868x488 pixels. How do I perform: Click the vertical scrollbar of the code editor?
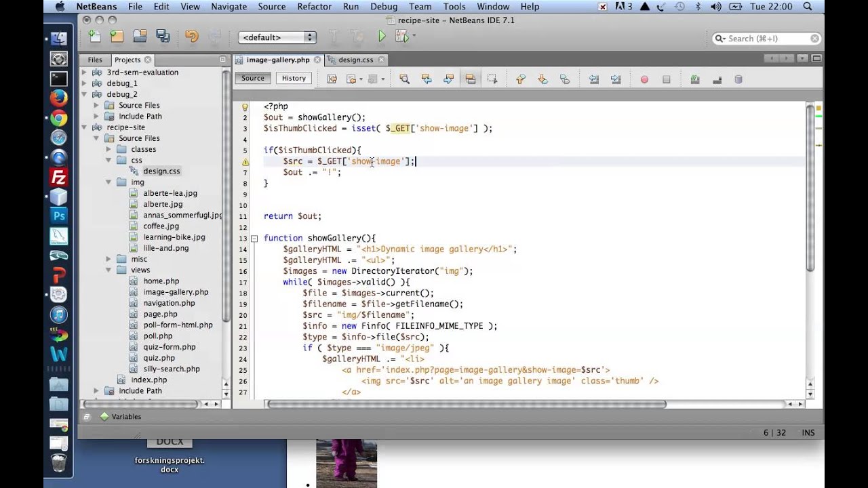(810, 186)
